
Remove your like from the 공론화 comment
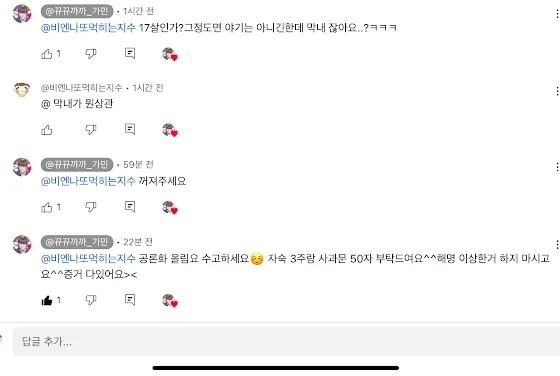tap(47, 300)
